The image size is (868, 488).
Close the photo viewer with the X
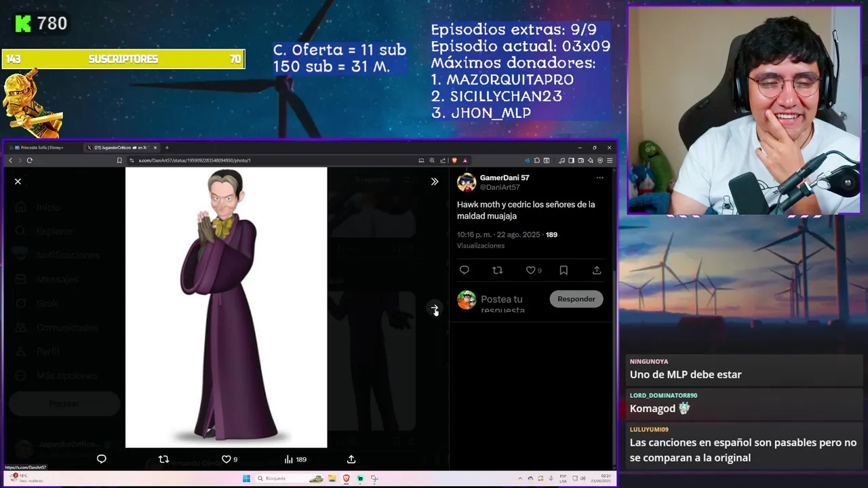pos(18,181)
